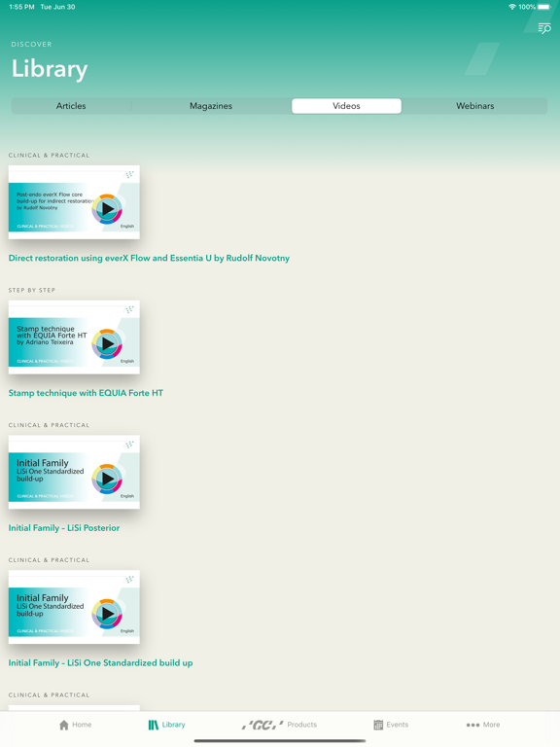This screenshot has height=747, width=560.
Task: Play the LiSi One Standardized build up video
Action: click(x=108, y=614)
